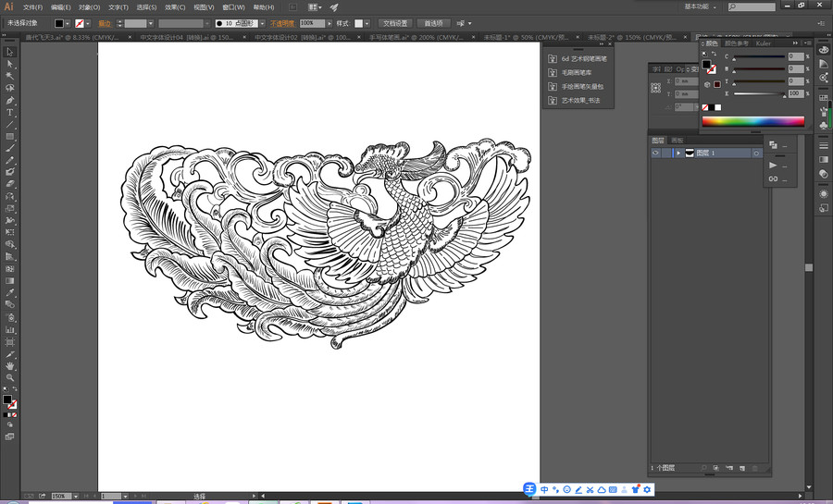
Task: Select the Line Segment tool
Action: 9,125
